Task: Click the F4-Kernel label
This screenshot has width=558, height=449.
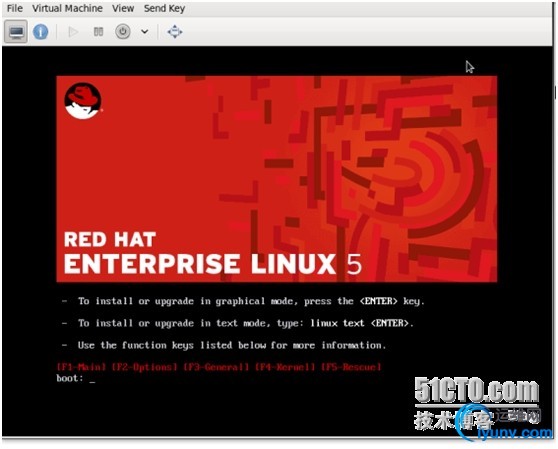Action: 285,367
